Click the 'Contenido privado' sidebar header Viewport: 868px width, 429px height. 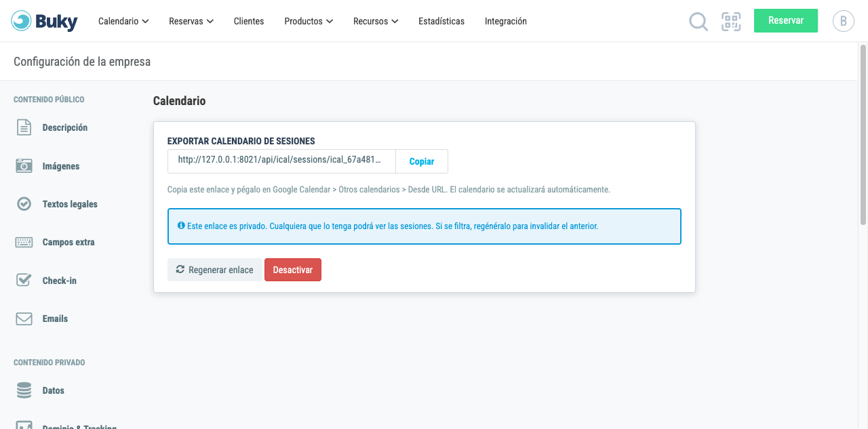pos(50,363)
